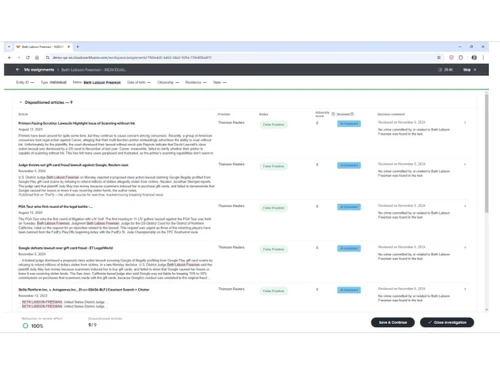Go back with the browser back arrow
The width and height of the screenshot is (500, 375).
coord(9,58)
